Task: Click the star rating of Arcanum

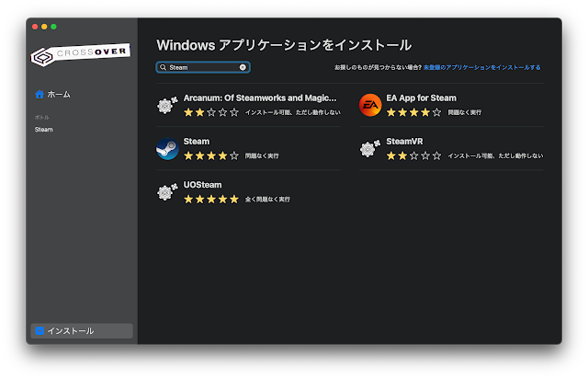Action: coord(211,112)
